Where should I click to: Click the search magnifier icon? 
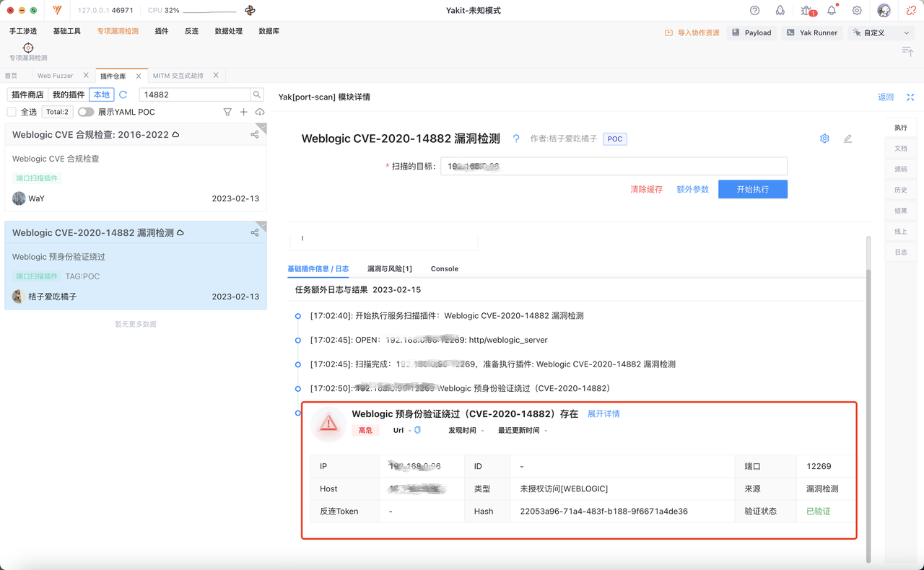pyautogui.click(x=257, y=95)
